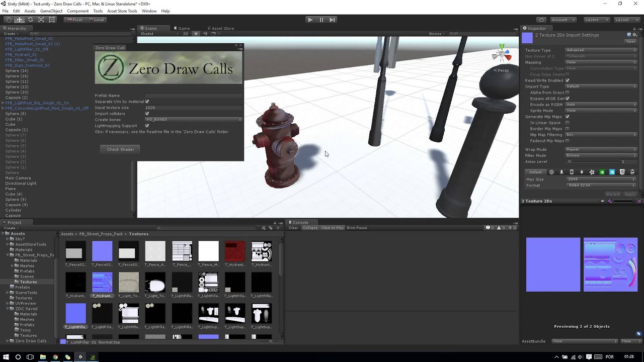This screenshot has height=362, width=644.
Task: Open the Import Type dropdown
Action: 601,86
